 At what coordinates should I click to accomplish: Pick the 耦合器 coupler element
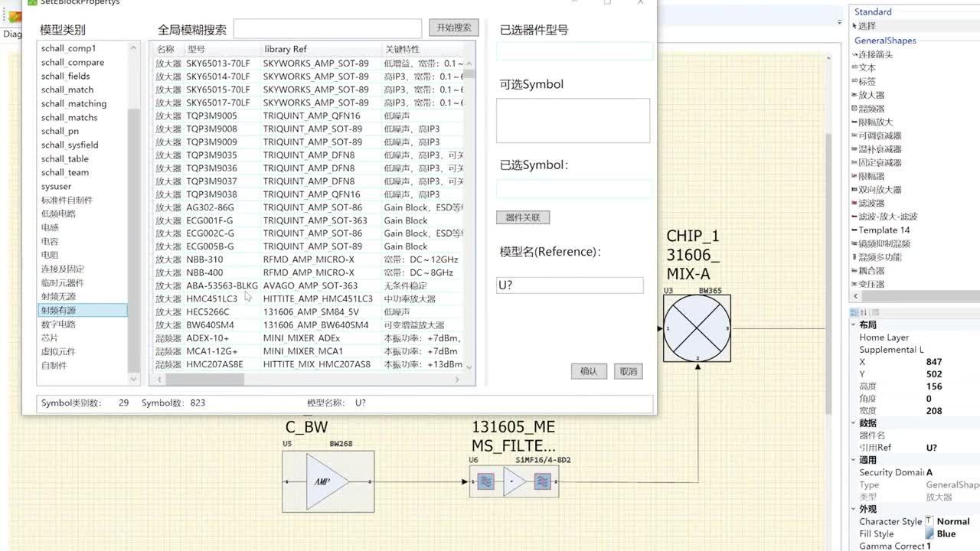pyautogui.click(x=873, y=271)
